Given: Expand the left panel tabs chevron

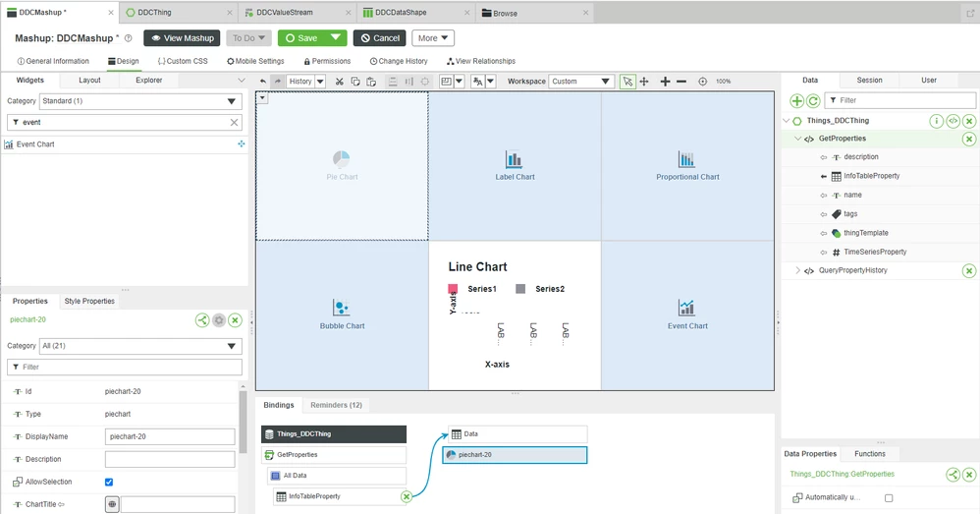Looking at the screenshot, I should 242,81.
